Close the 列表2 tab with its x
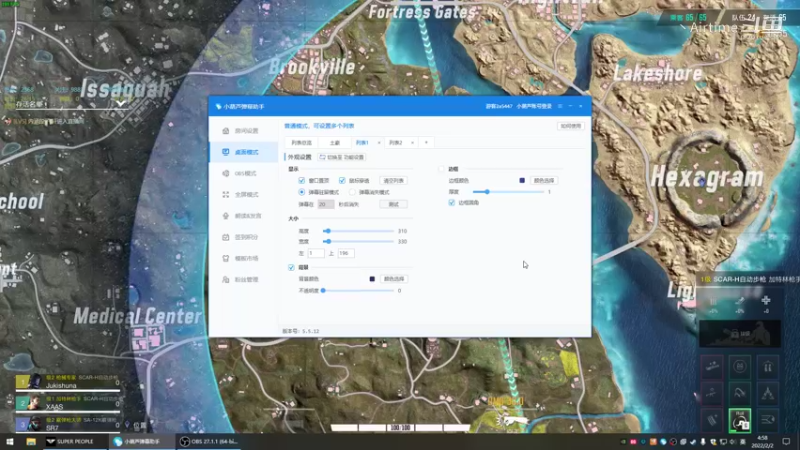 pyautogui.click(x=412, y=143)
